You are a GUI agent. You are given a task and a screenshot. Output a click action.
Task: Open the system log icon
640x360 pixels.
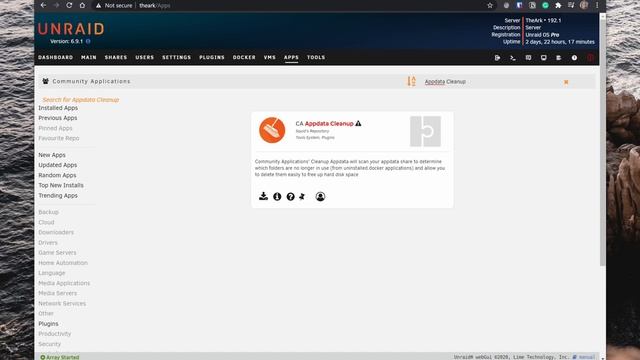coord(559,58)
